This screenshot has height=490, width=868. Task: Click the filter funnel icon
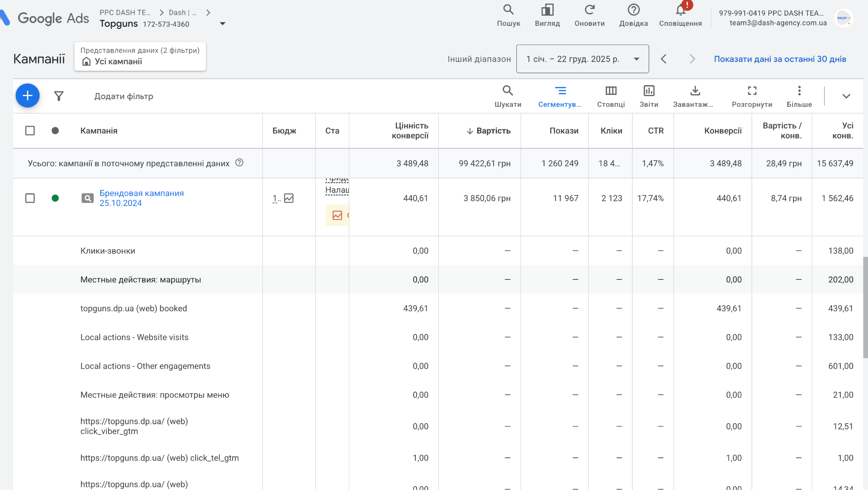[59, 96]
